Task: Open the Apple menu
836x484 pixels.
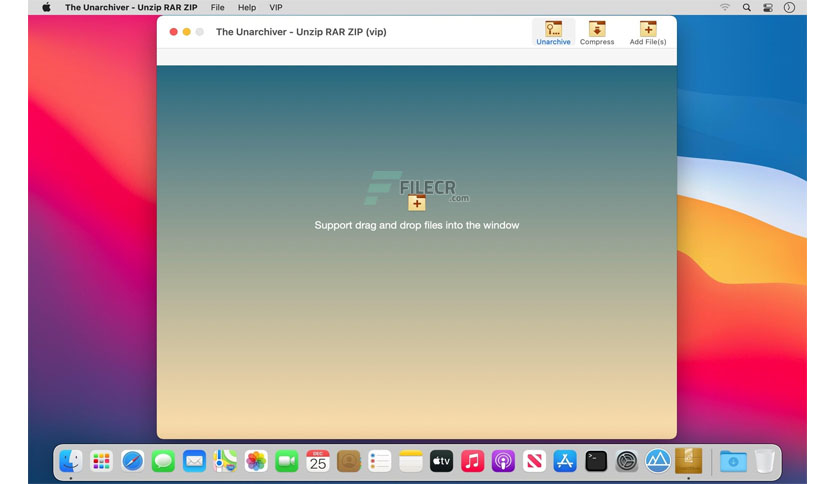Action: 47,7
